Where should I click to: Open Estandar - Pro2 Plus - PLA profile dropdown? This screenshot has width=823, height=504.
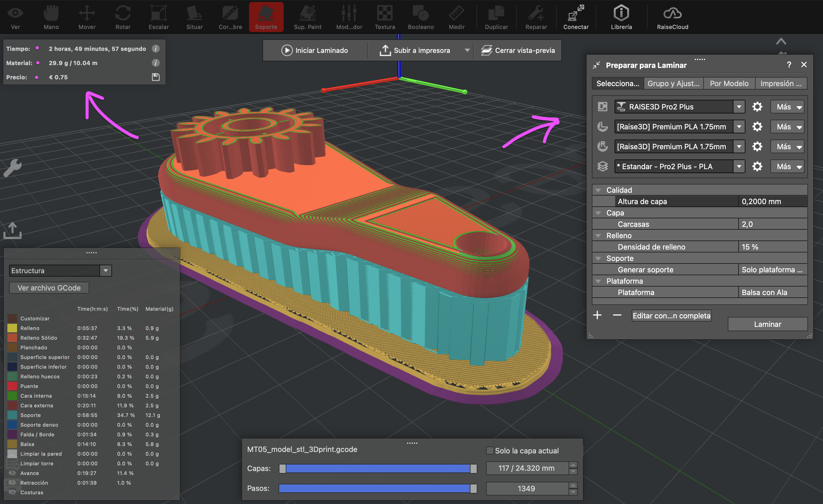[x=739, y=166]
